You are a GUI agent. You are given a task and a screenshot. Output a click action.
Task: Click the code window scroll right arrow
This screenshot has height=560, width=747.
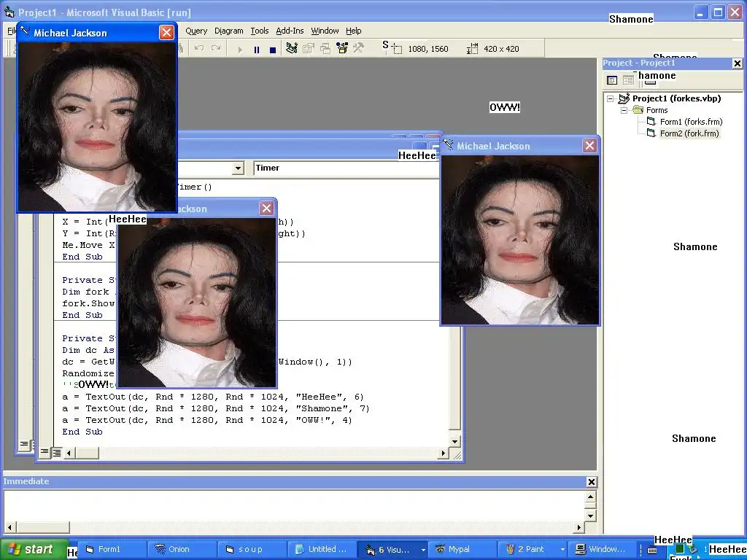(444, 453)
